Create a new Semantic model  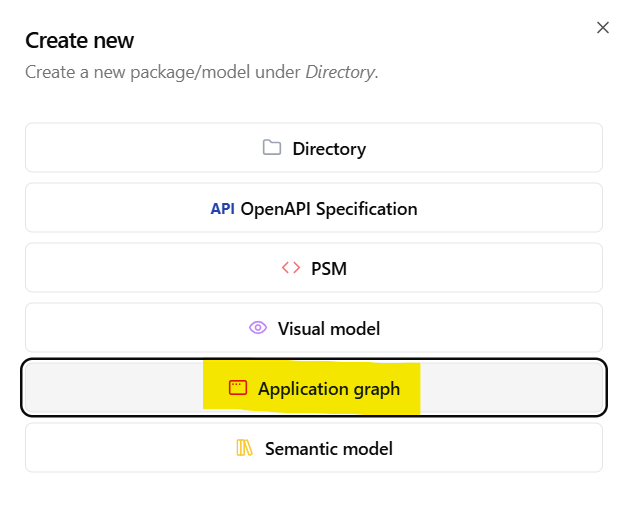[314, 448]
